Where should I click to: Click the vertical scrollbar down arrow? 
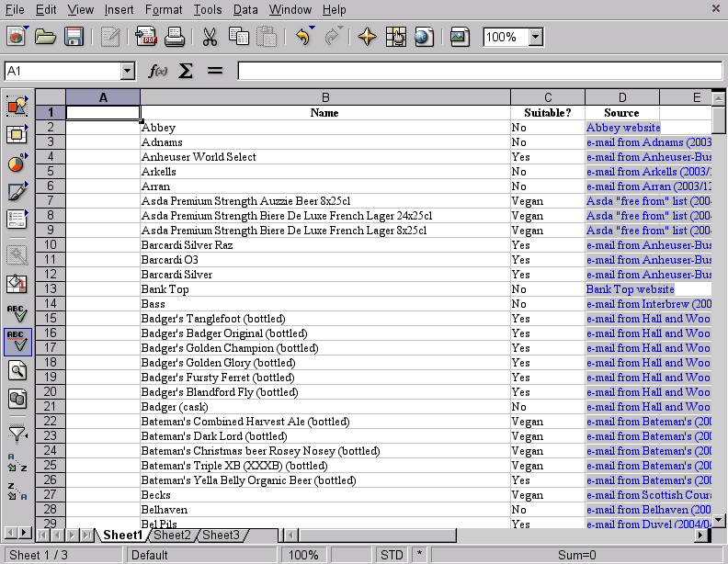coord(718,521)
